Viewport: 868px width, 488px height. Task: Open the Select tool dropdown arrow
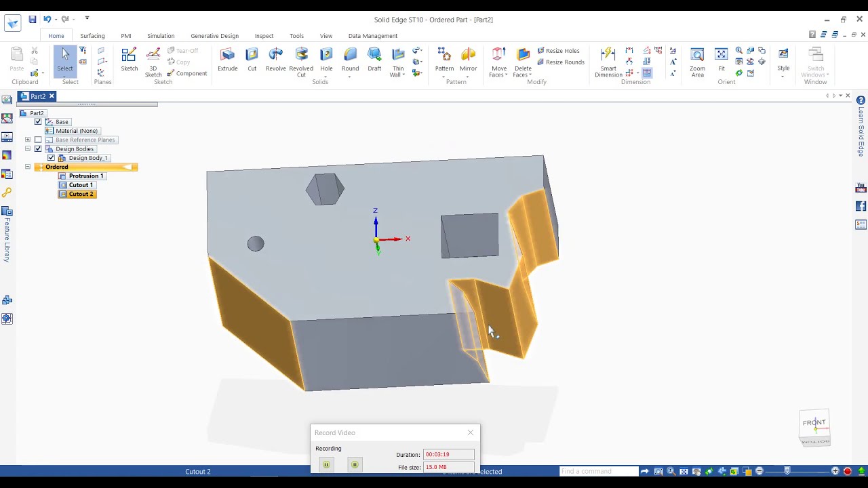65,76
